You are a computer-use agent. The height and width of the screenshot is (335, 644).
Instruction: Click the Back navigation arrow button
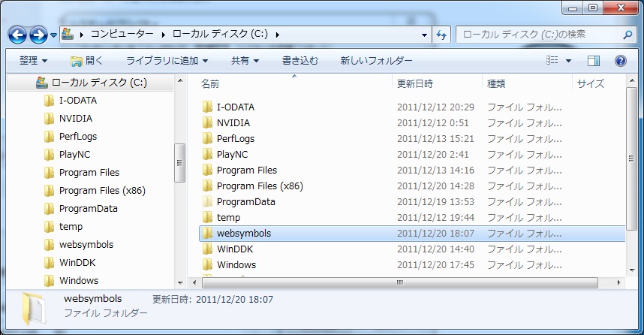(x=18, y=35)
